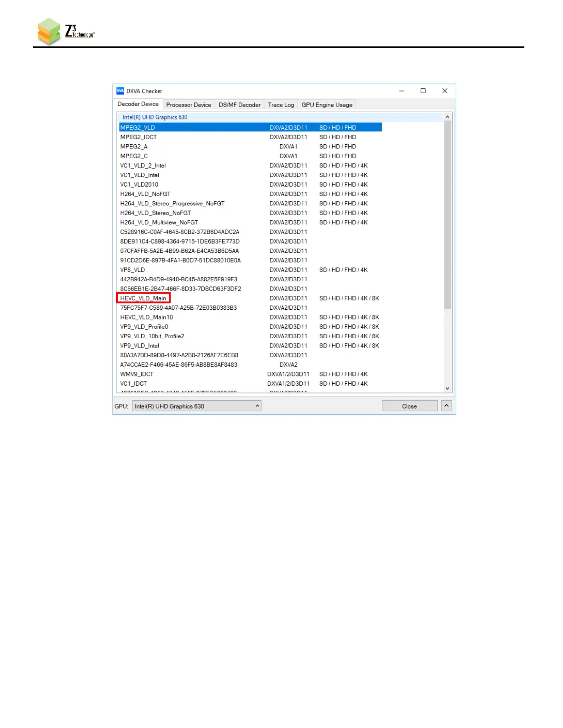Minimize the DXVA Checker window
Image resolution: width=563 pixels, height=728 pixels.
[x=402, y=91]
